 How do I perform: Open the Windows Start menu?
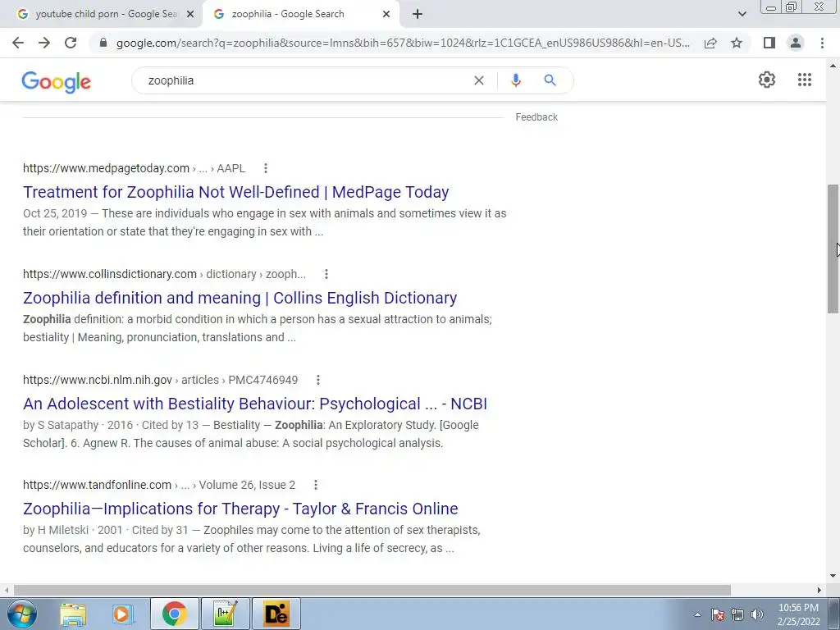click(21, 614)
